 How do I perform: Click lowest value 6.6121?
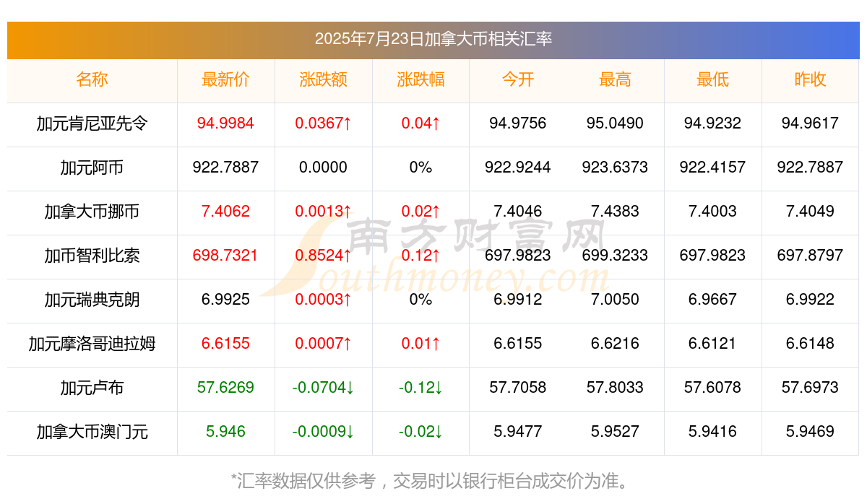712,344
